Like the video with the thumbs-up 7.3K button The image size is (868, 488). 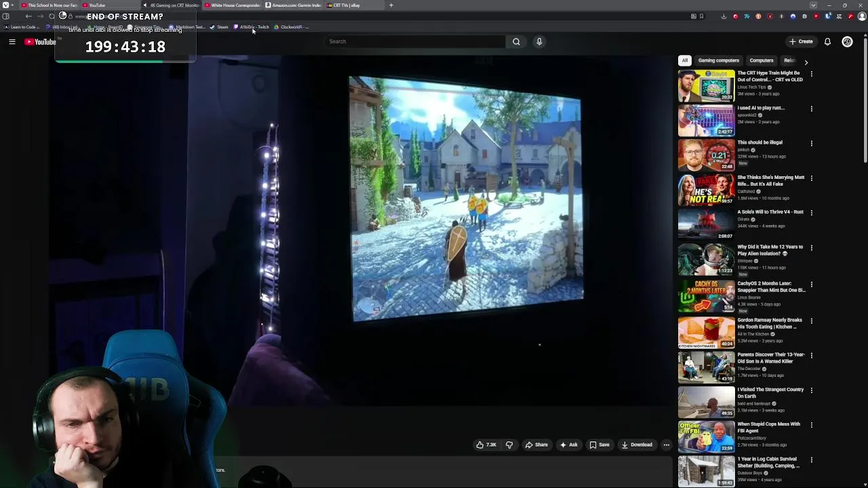click(x=486, y=445)
